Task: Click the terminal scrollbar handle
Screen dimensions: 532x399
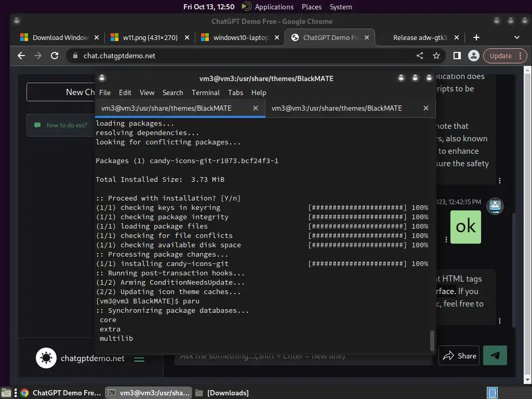Action: pyautogui.click(x=432, y=341)
